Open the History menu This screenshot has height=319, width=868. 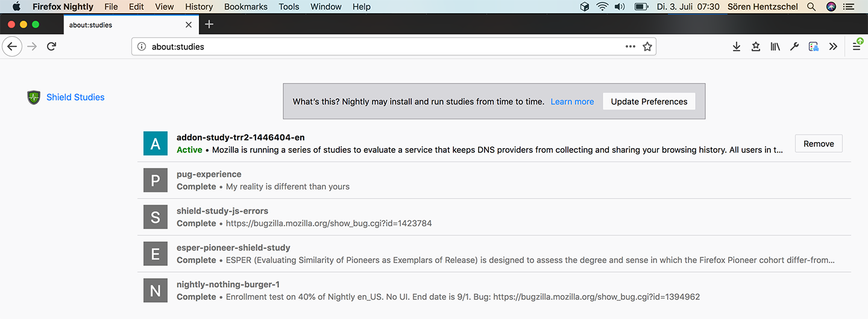(x=199, y=7)
